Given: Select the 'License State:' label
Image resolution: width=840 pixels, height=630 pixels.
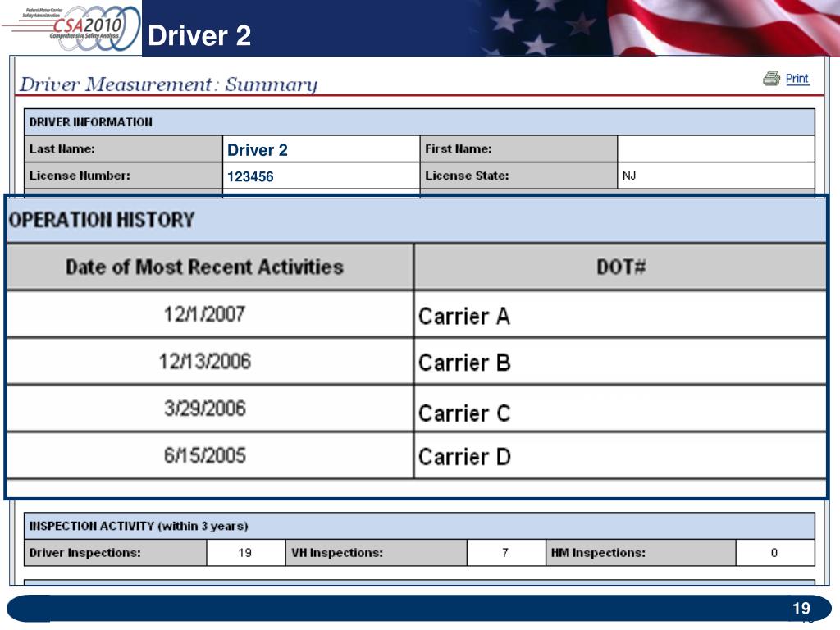Looking at the screenshot, I should coord(467,176).
